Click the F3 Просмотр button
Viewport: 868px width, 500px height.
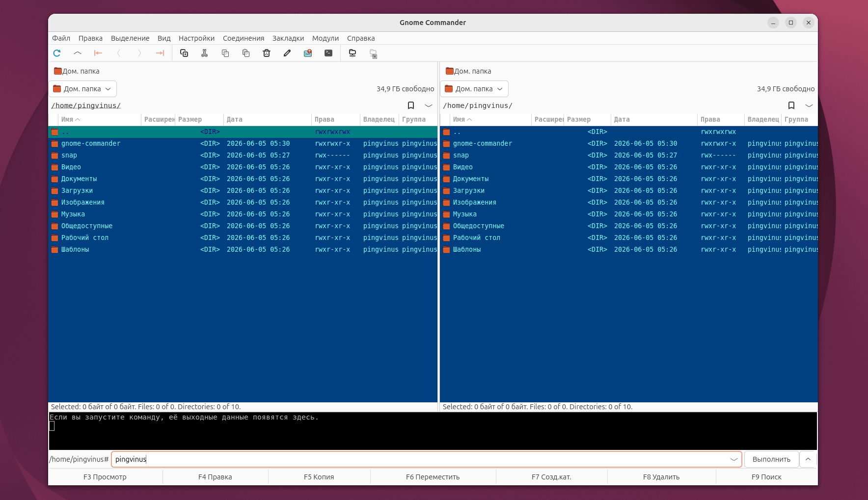tap(105, 477)
